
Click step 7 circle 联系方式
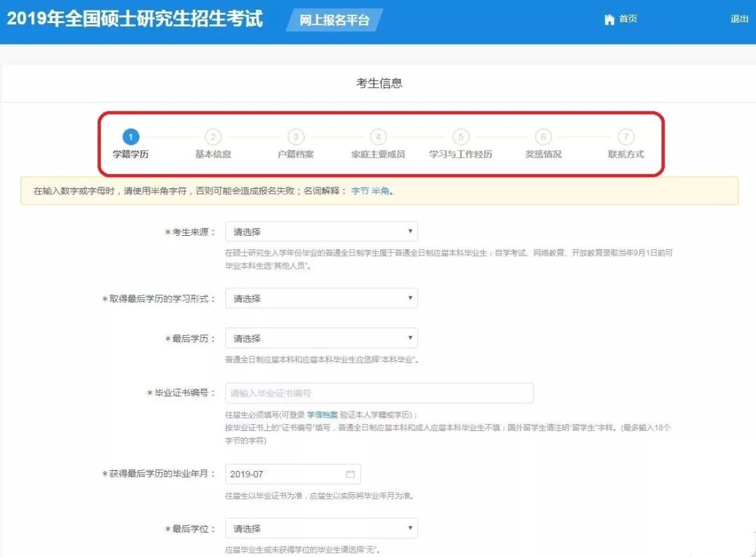point(626,137)
